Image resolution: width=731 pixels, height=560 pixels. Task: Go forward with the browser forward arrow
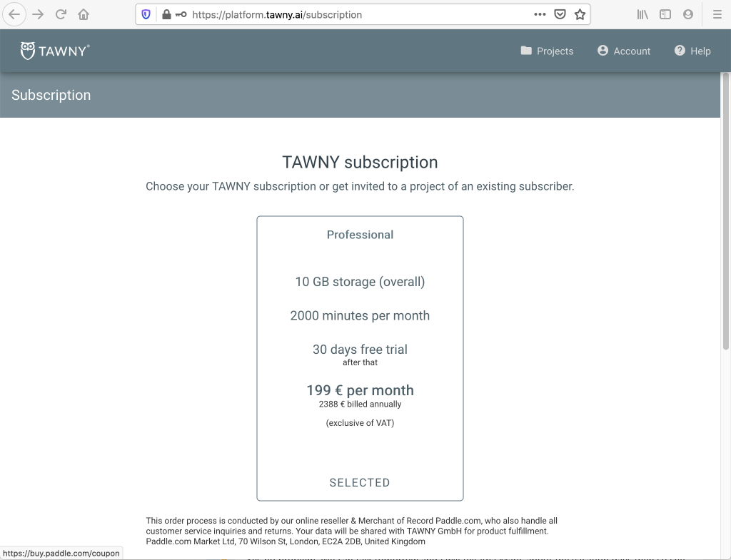[38, 14]
